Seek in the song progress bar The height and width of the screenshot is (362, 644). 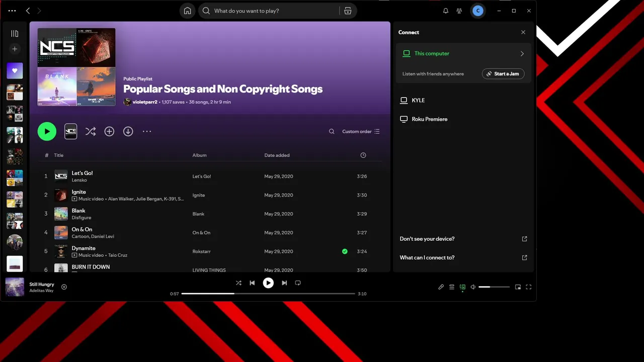coord(268,294)
